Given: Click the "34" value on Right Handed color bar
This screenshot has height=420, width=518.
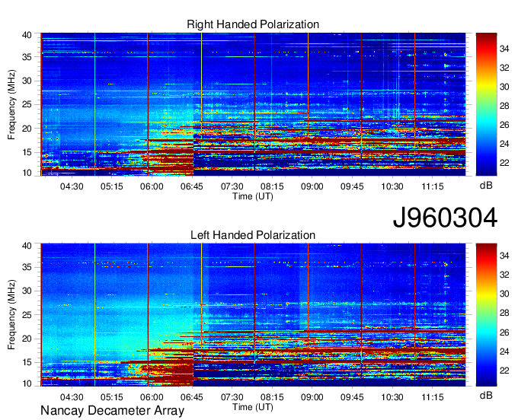Looking at the screenshot, I should pos(504,49).
